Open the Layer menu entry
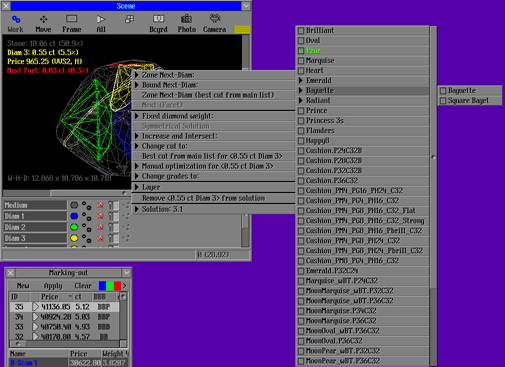 tap(214, 187)
